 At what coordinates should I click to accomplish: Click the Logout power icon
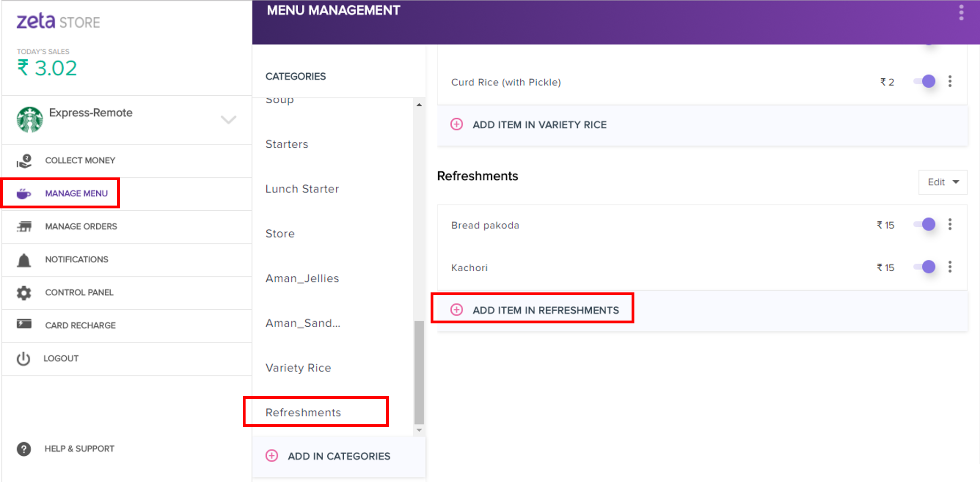click(x=23, y=359)
